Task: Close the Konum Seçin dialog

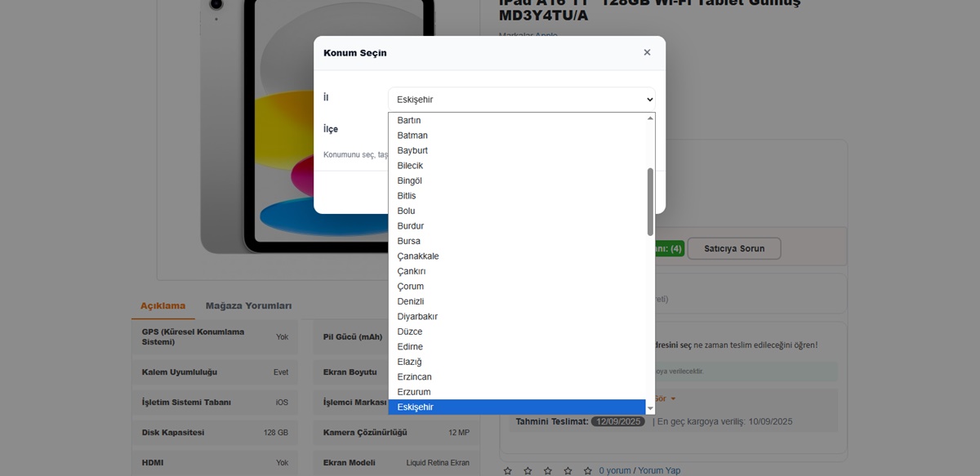Action: (647, 52)
